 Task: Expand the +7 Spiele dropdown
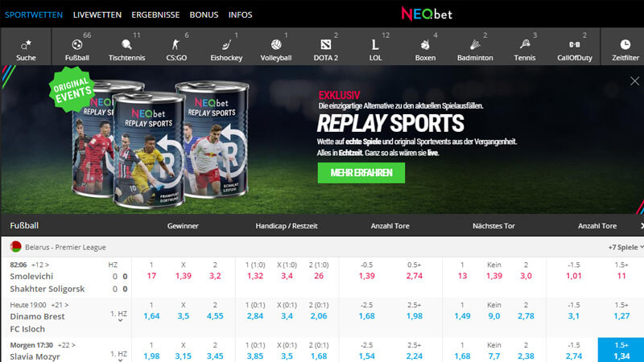point(625,247)
